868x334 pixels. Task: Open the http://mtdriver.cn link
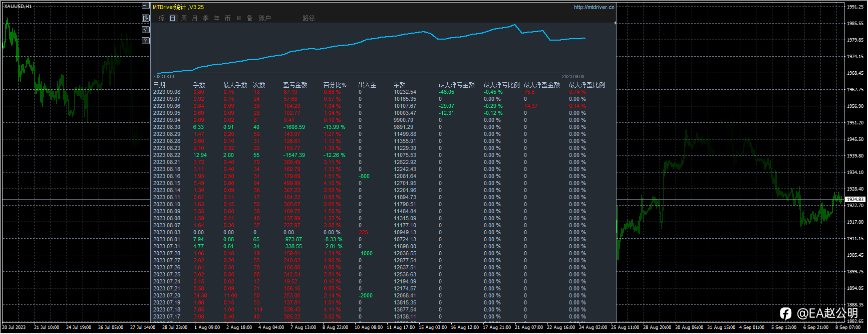coord(594,7)
